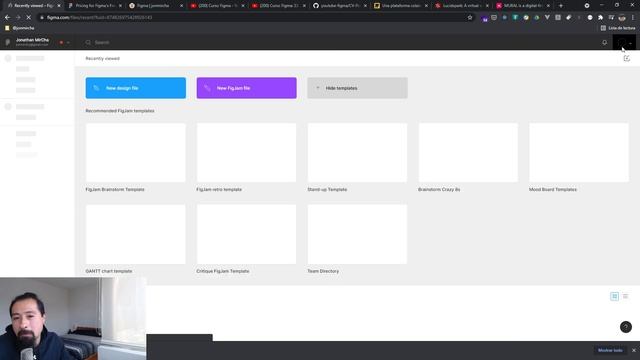The width and height of the screenshot is (640, 360).
Task: Switch to Una plataforma colaborativa tab
Action: click(400, 6)
